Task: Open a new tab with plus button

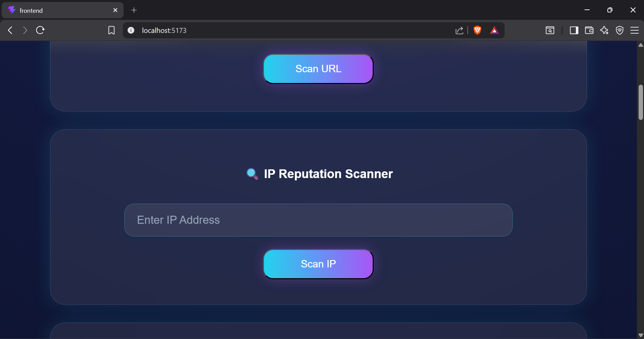Action: 134,10
